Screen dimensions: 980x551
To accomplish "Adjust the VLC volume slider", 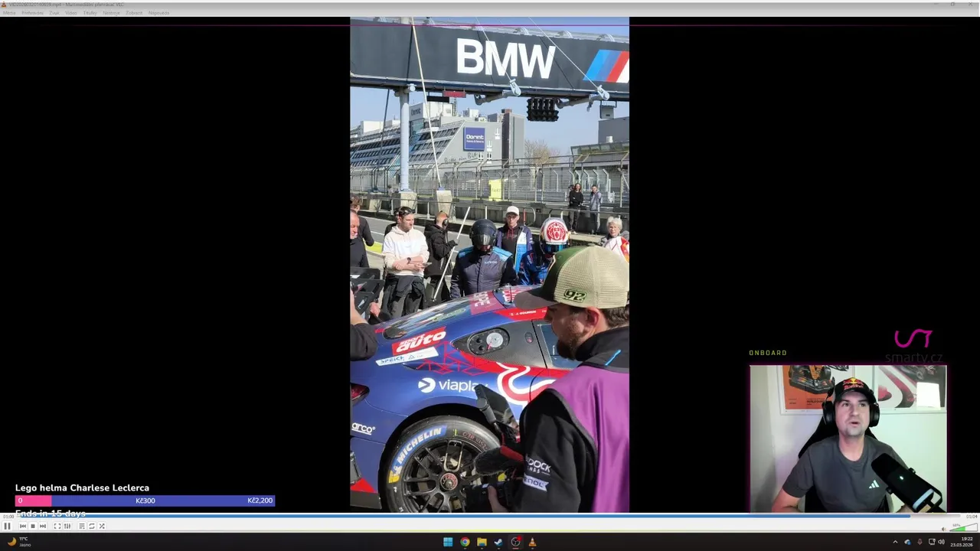I will click(x=963, y=527).
